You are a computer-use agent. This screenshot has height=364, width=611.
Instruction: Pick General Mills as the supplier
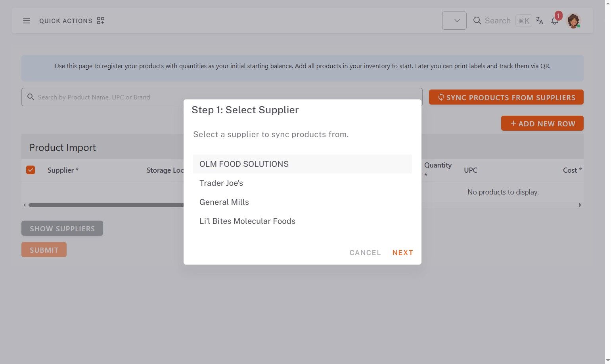[302, 202]
